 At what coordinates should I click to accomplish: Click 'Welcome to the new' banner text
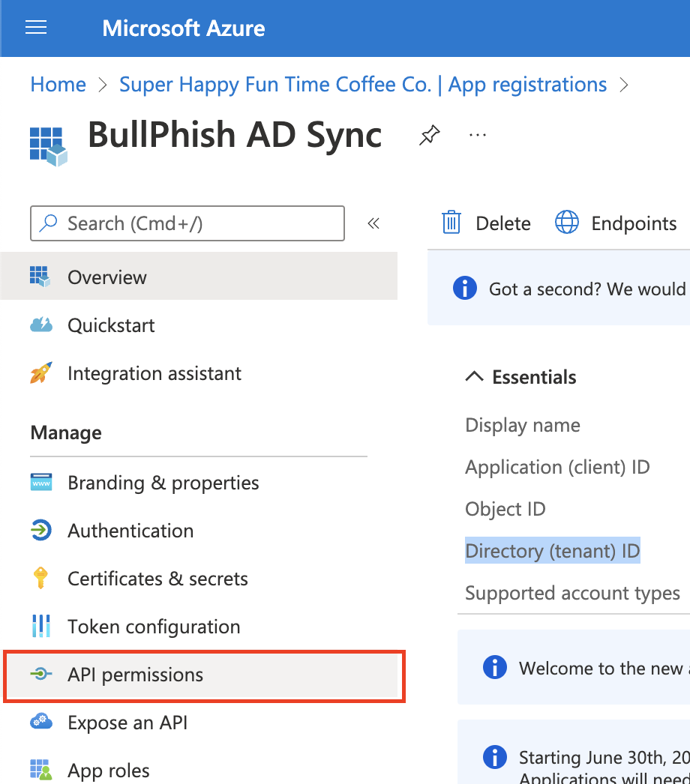tap(604, 669)
